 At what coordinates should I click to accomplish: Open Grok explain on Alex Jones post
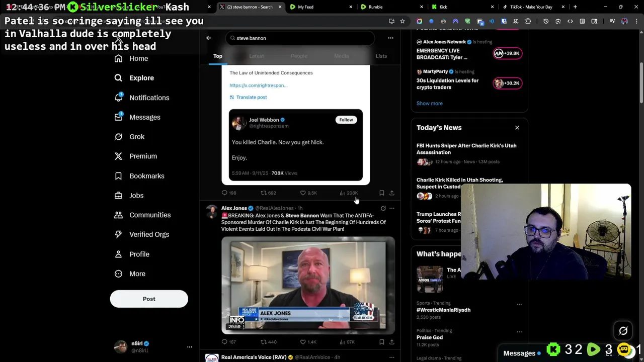pos(383,208)
